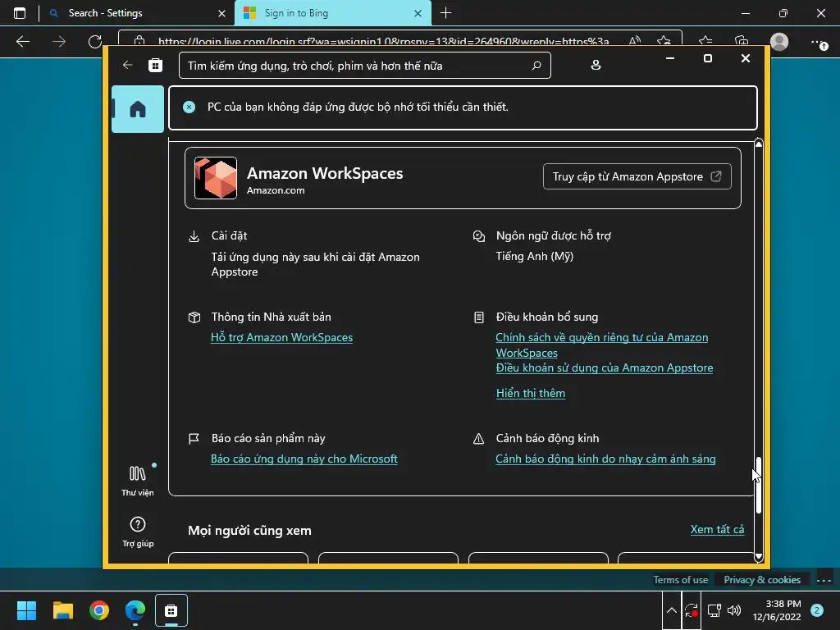Close the Search - Settings Edge tab
Viewport: 840px width, 630px height.
click(221, 13)
